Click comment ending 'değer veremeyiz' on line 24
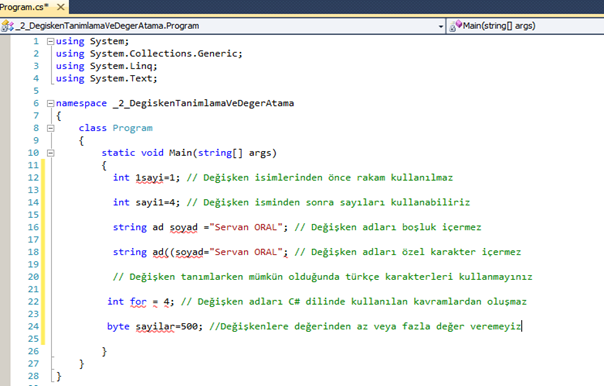This screenshot has width=604, height=386. pos(478,326)
